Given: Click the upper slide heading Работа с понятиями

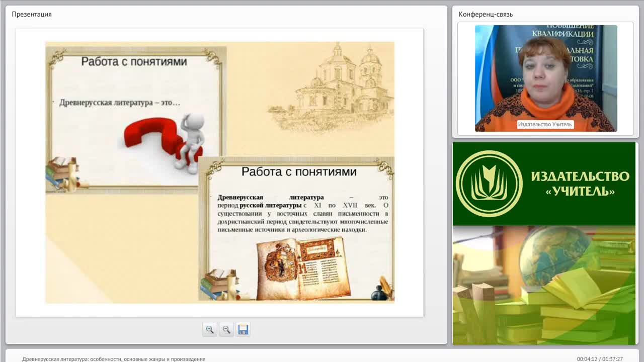Looking at the screenshot, I should tap(134, 61).
